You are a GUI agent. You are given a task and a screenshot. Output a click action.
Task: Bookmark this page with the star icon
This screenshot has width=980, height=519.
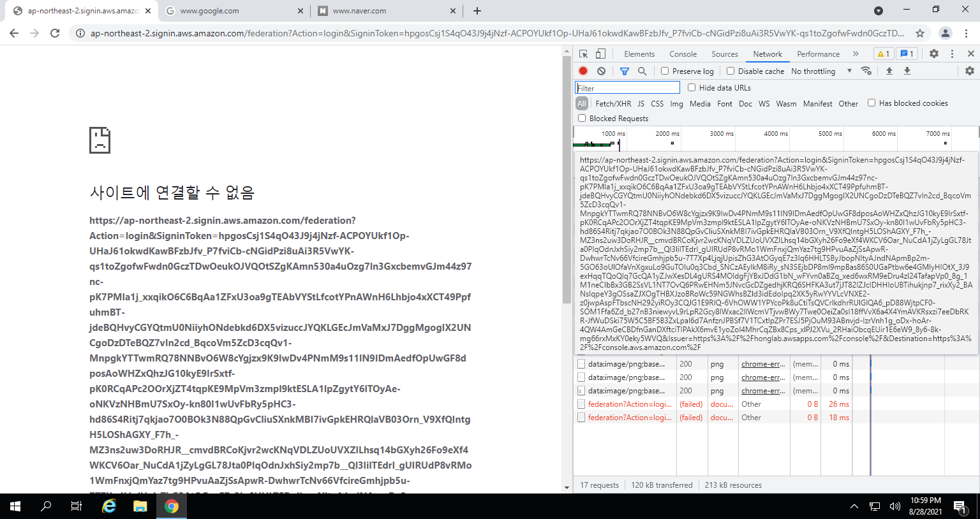(x=920, y=33)
